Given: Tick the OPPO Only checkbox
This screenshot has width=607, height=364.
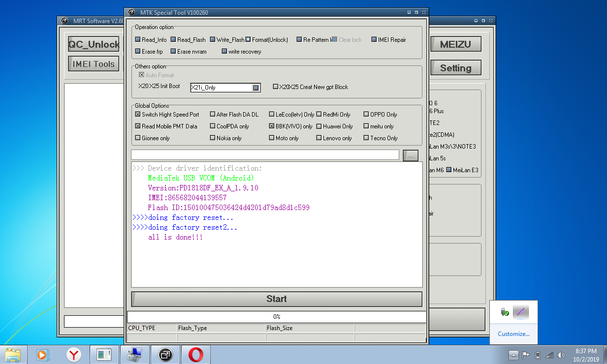Looking at the screenshot, I should [366, 115].
